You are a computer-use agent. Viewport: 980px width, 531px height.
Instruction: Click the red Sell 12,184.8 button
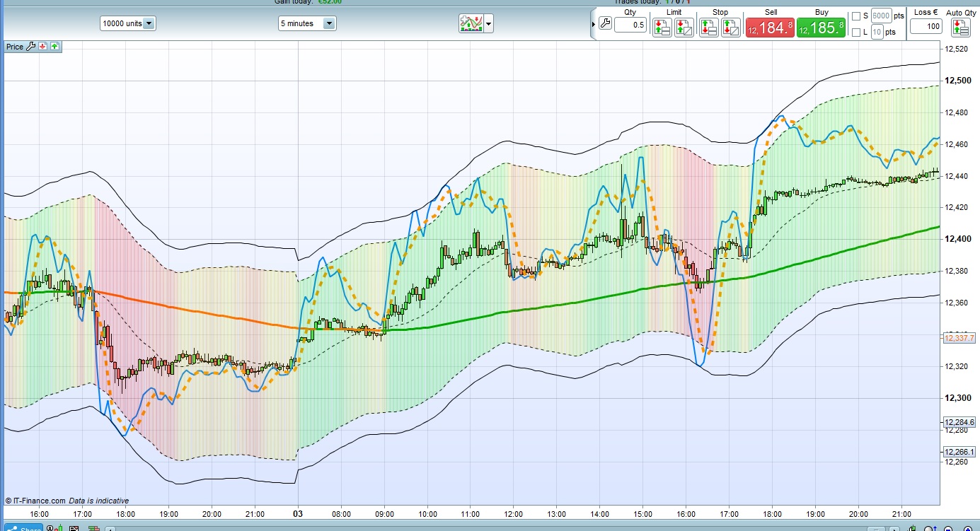[x=769, y=28]
